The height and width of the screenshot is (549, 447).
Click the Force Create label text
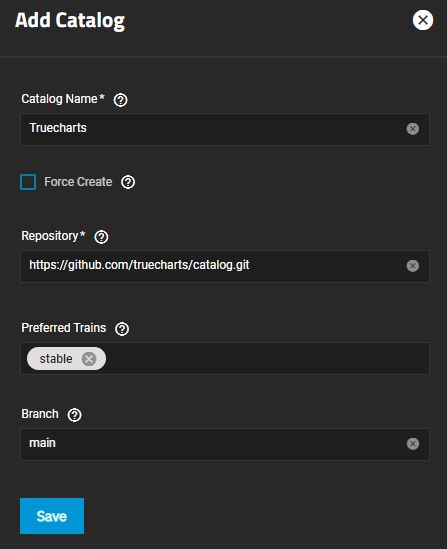click(x=78, y=182)
